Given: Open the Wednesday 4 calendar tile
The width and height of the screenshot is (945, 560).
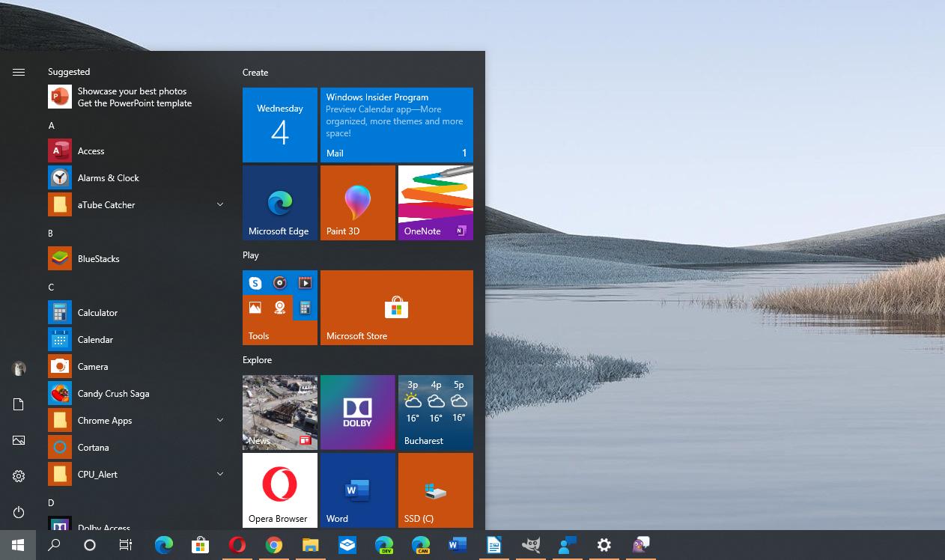Looking at the screenshot, I should (x=280, y=125).
